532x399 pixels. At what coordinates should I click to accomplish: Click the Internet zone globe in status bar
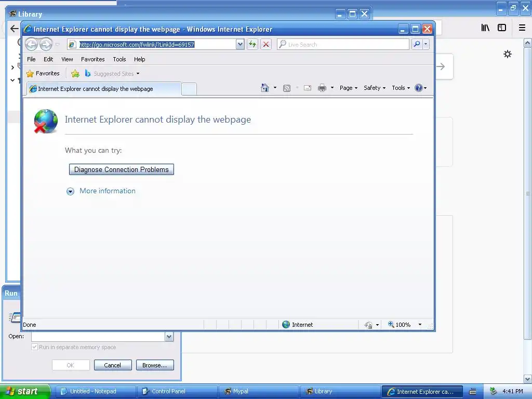(x=286, y=325)
